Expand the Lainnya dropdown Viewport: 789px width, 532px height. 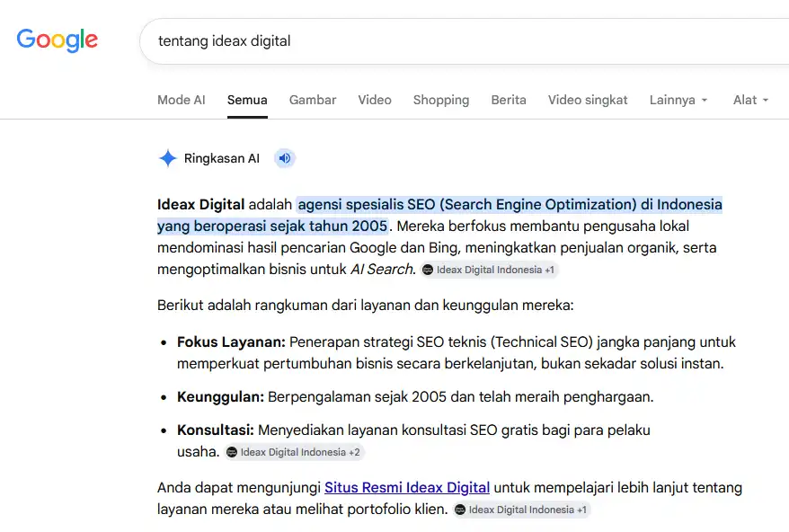678,100
